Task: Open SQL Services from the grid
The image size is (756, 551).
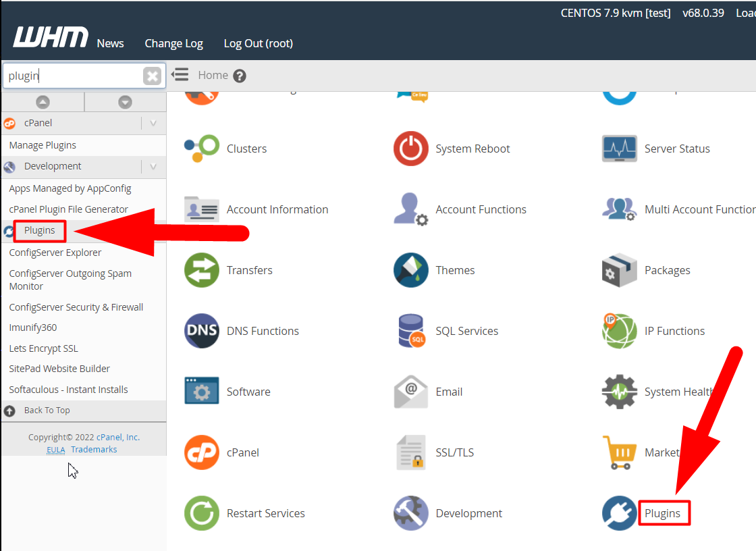Action: point(412,331)
